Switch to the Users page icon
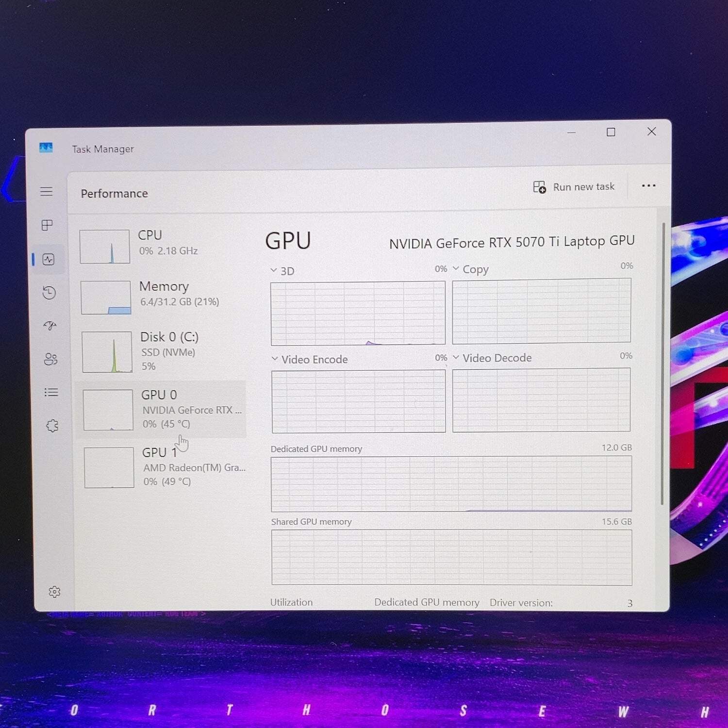728x728 pixels. [50, 359]
